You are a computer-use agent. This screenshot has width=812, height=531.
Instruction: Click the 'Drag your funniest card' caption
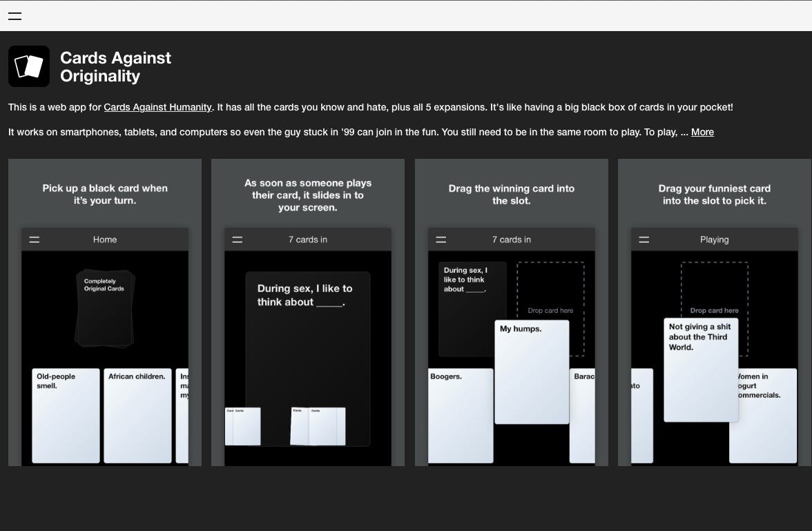click(x=714, y=195)
